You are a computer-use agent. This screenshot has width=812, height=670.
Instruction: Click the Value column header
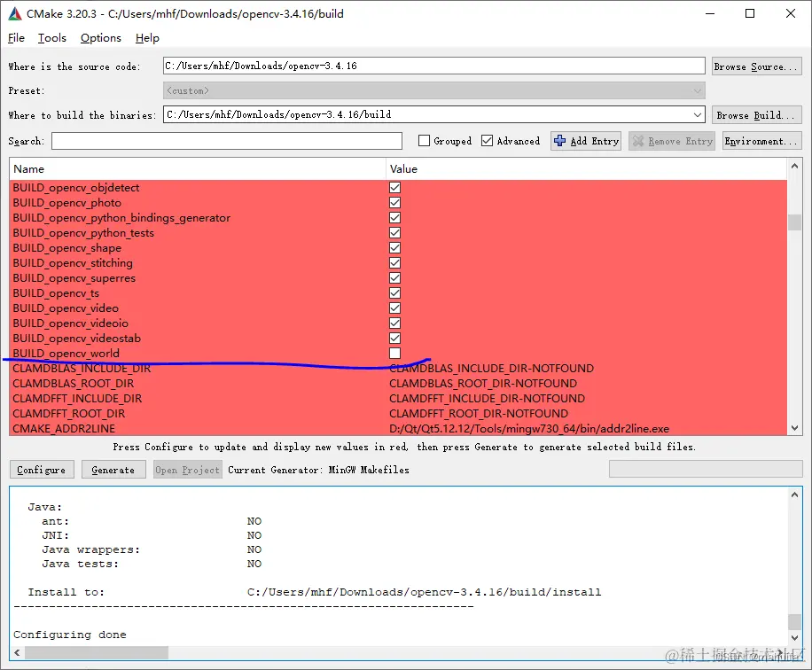point(586,168)
